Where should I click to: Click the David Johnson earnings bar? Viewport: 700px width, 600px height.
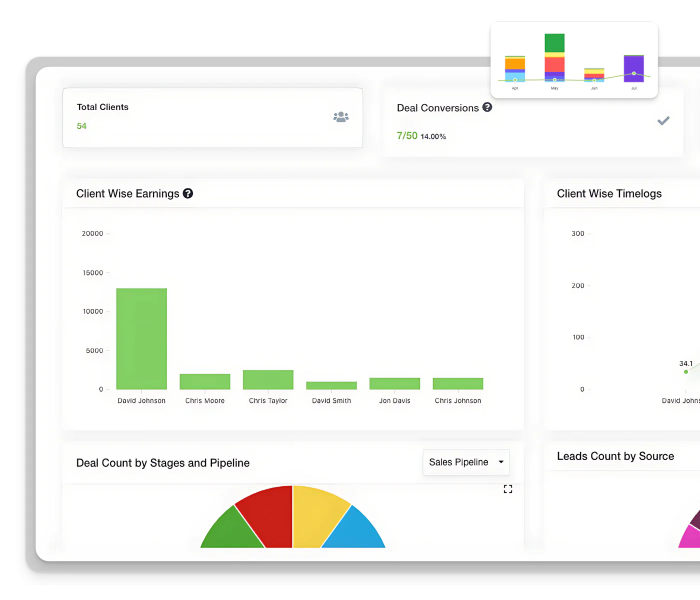(141, 338)
